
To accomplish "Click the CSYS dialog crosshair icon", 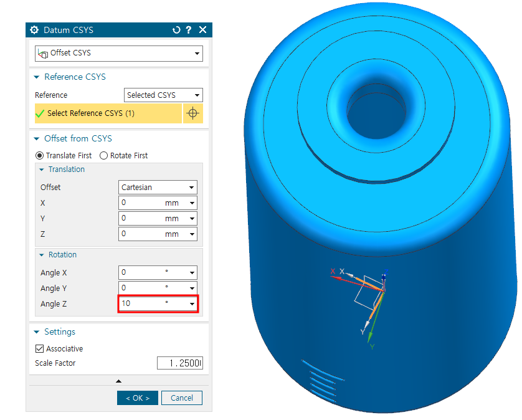I will [x=192, y=113].
